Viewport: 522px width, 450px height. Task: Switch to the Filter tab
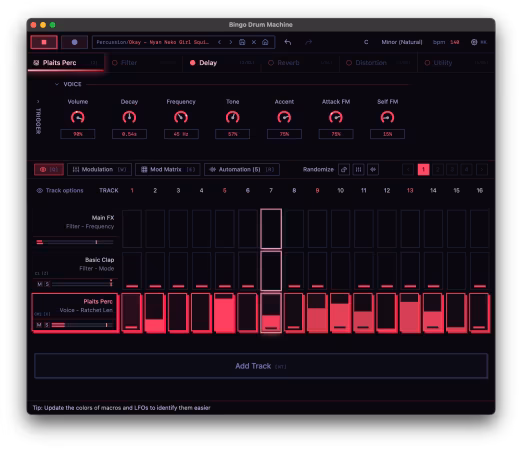pos(144,63)
